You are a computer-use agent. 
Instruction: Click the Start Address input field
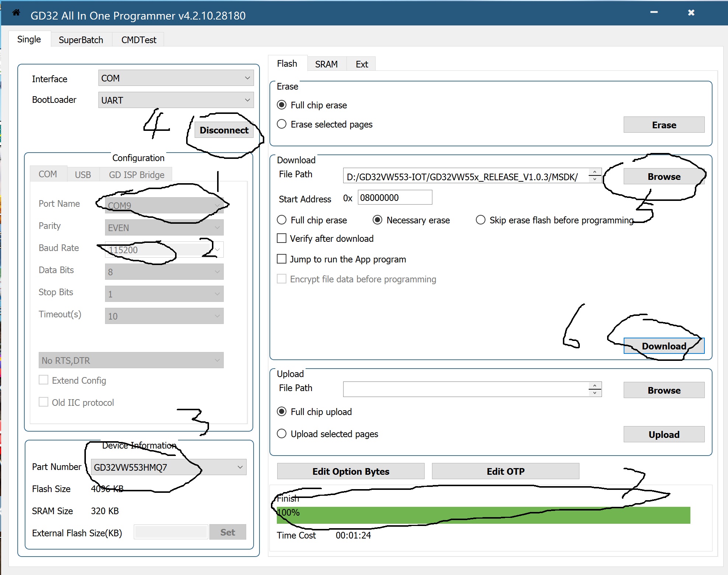click(x=394, y=198)
